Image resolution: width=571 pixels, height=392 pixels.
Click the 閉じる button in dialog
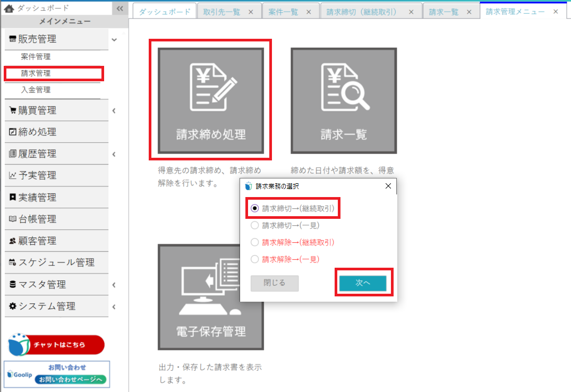coord(275,283)
